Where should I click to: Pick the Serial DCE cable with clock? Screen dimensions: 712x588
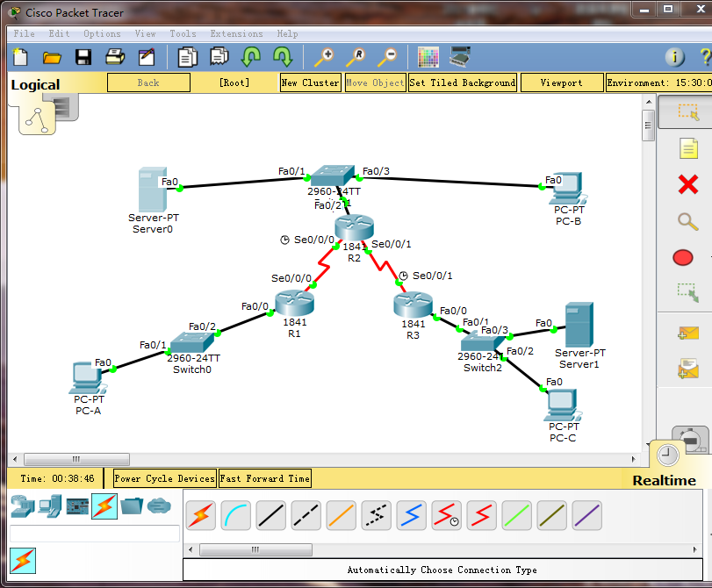click(x=446, y=515)
